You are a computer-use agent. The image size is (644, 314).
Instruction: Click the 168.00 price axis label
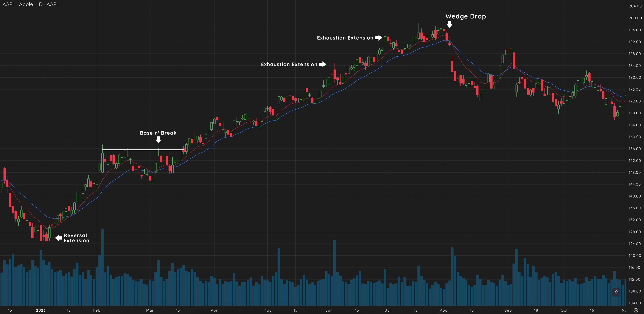tap(635, 113)
